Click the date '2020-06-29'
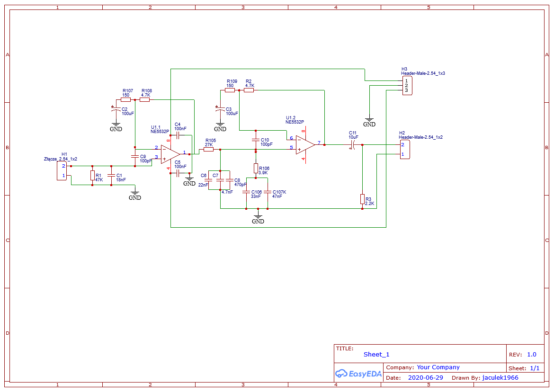The height and width of the screenshot is (392, 554). click(425, 377)
